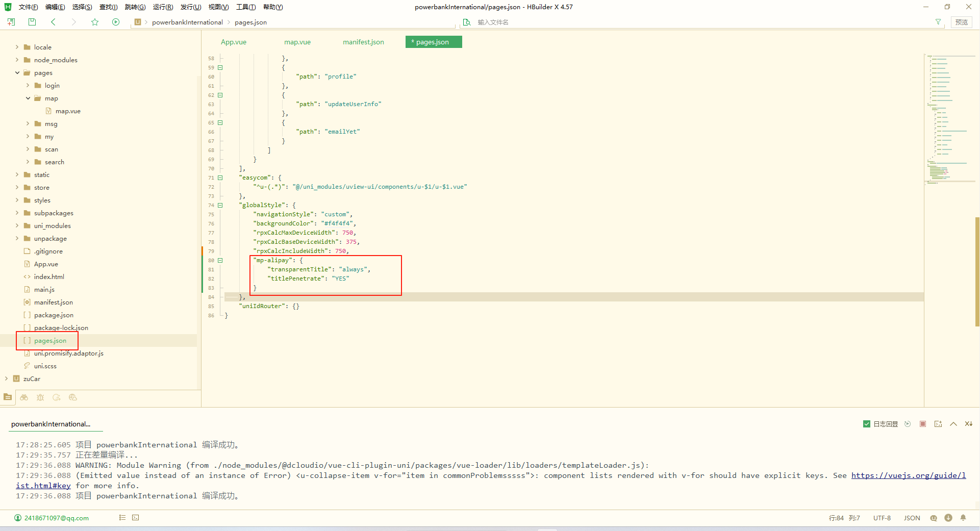Click the JSON language mode indicator
980x531 pixels.
912,518
